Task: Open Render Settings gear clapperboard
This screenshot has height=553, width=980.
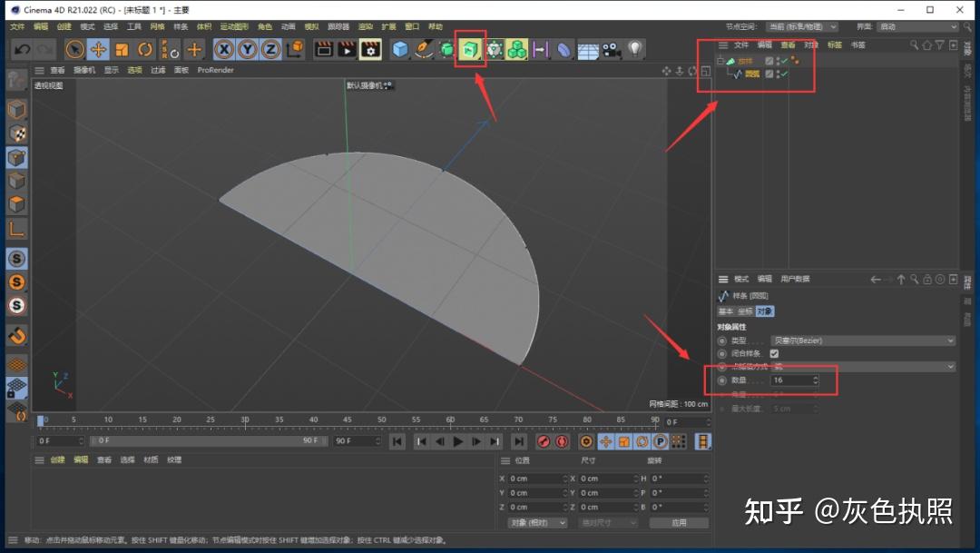Action: pos(370,49)
